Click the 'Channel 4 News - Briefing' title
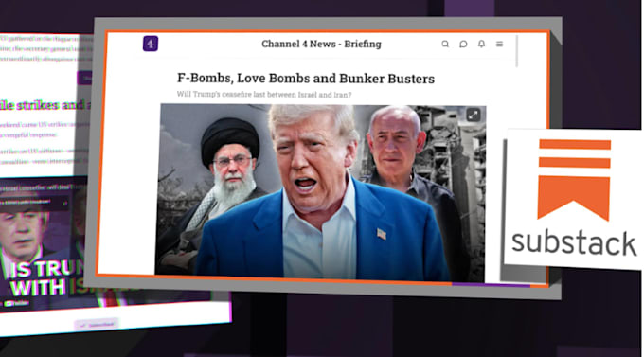 [x=321, y=44]
